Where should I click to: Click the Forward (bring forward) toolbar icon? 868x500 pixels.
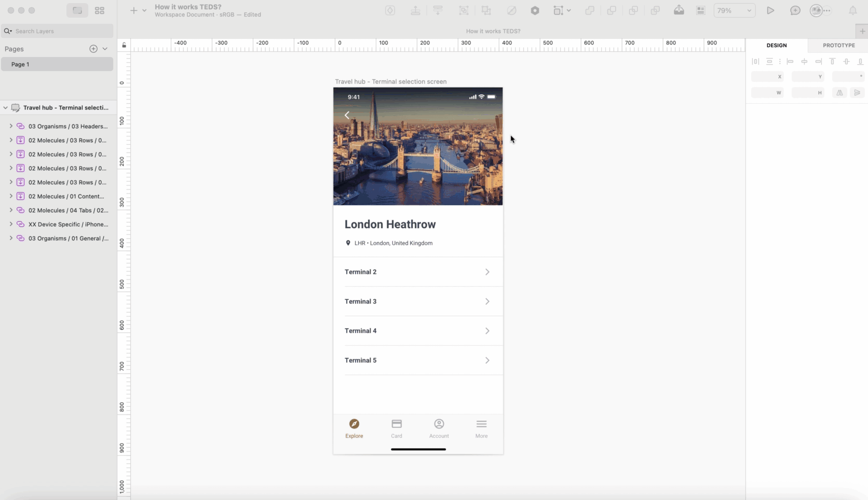[415, 10]
